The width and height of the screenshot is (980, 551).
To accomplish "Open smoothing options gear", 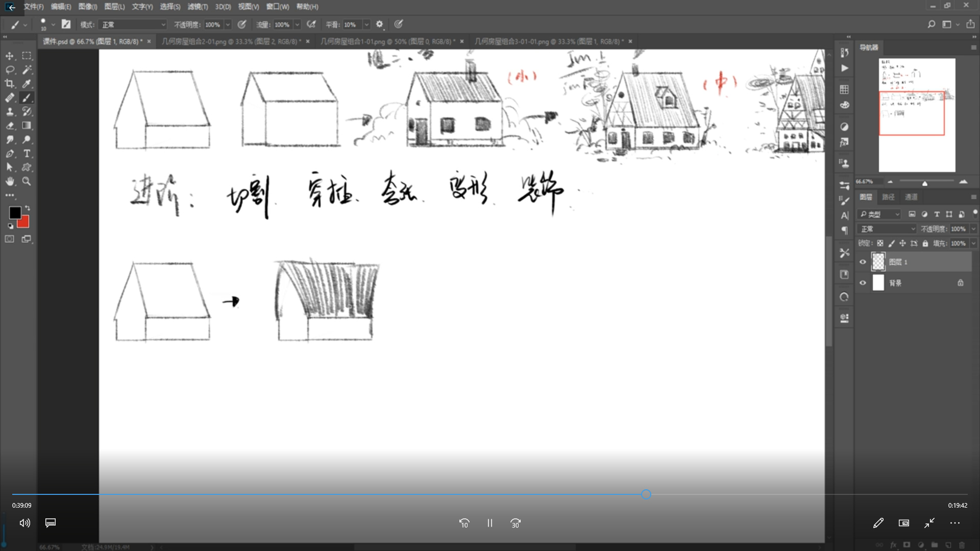I will coord(379,24).
